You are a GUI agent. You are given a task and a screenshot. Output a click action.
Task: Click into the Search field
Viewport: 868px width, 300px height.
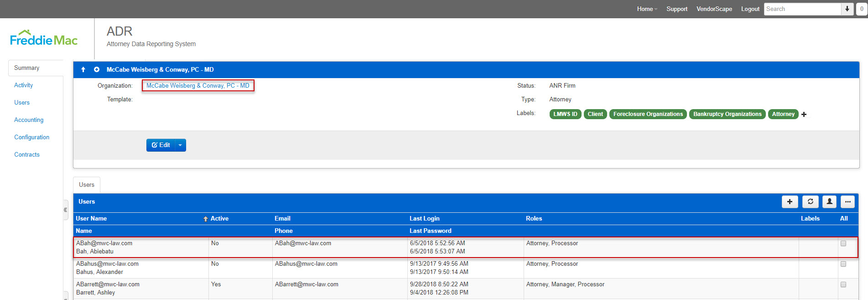[803, 9]
